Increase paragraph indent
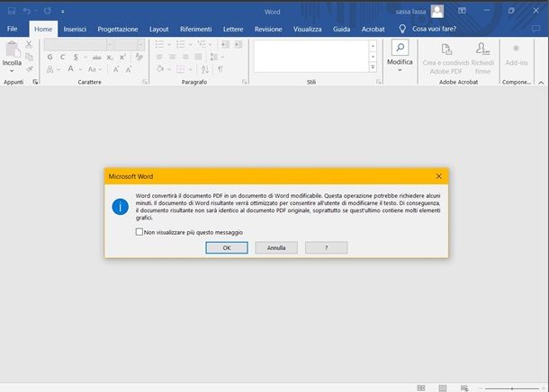Screen dimensions: 549x392 click(x=238, y=44)
